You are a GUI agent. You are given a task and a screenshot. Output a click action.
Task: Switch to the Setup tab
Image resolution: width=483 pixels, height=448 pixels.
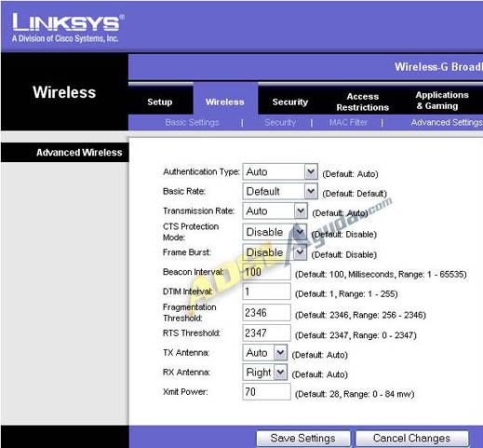click(160, 102)
